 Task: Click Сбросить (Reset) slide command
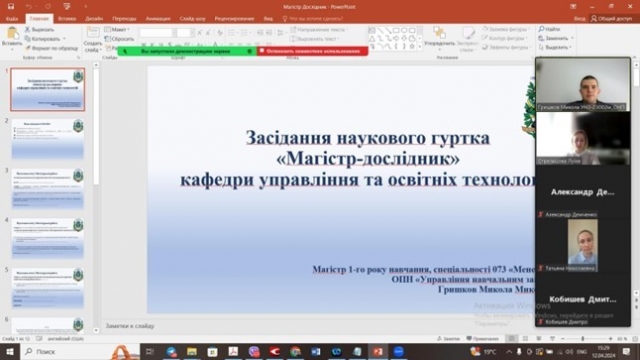pyautogui.click(x=119, y=39)
